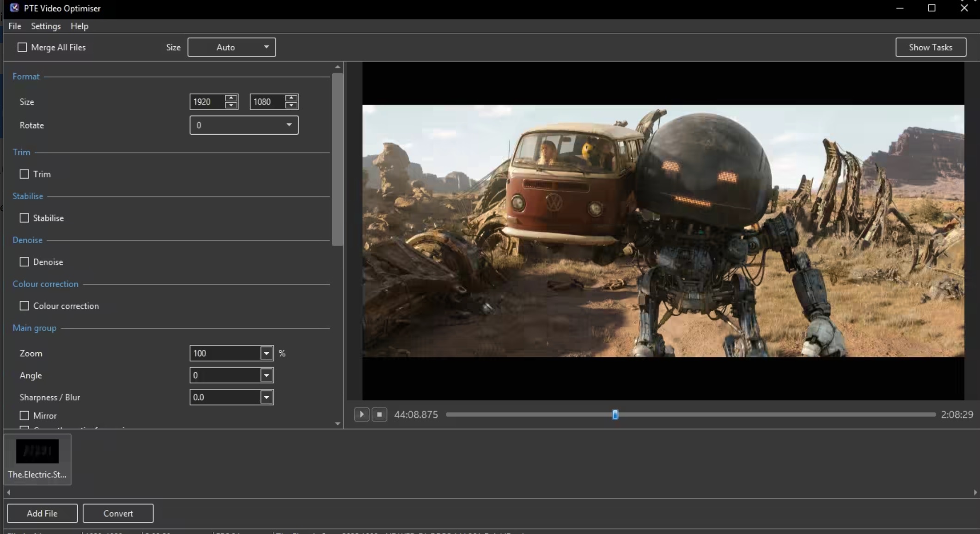Select The.Electric.St... video thumbnail
Image resolution: width=980 pixels, height=534 pixels.
(37, 459)
